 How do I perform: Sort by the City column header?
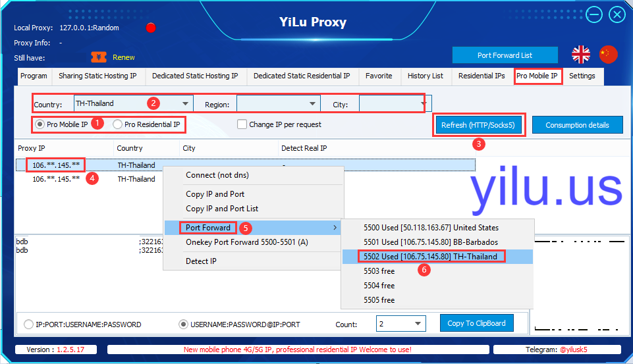coord(229,148)
